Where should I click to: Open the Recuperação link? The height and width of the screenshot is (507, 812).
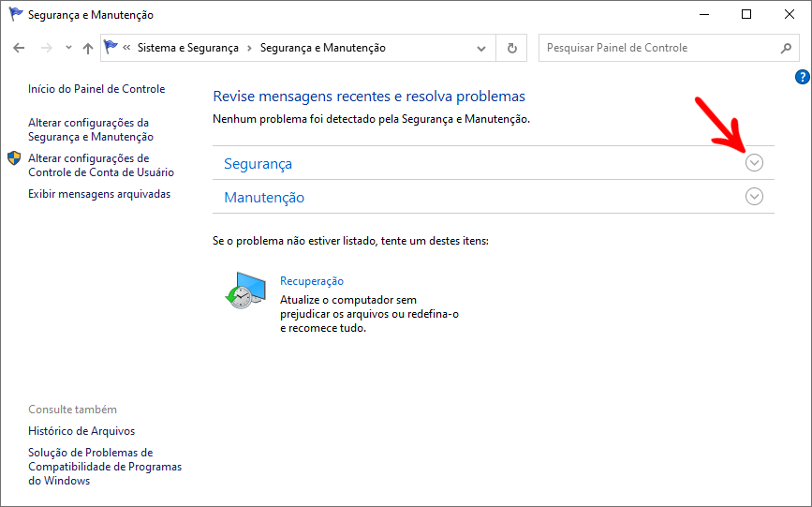coord(312,281)
